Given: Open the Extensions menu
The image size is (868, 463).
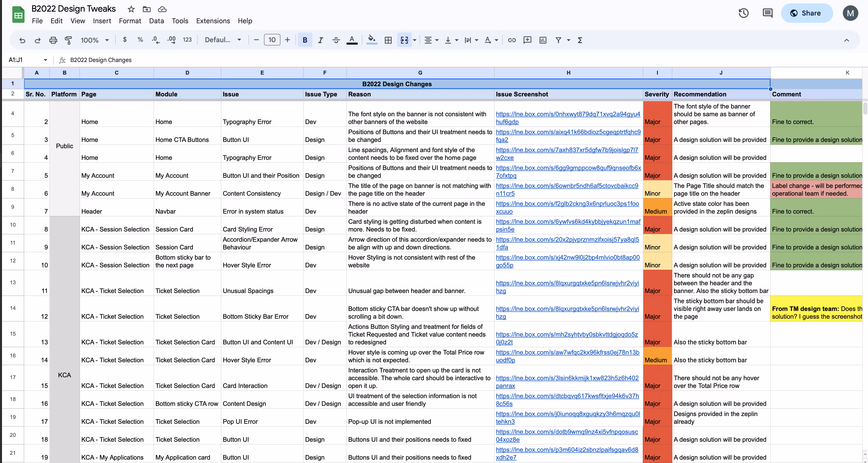Looking at the screenshot, I should click(213, 21).
